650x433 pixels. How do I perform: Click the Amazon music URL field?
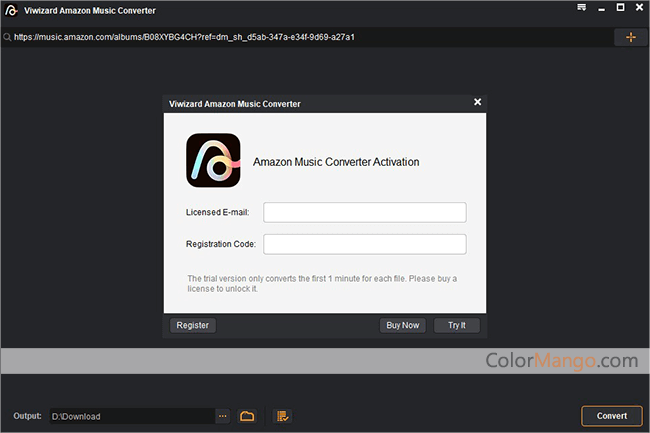tap(308, 37)
